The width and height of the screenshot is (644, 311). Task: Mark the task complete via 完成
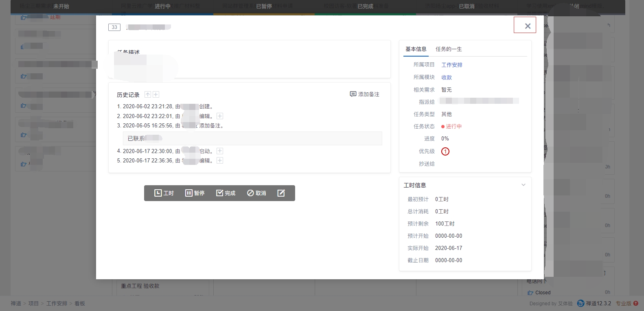tap(226, 193)
